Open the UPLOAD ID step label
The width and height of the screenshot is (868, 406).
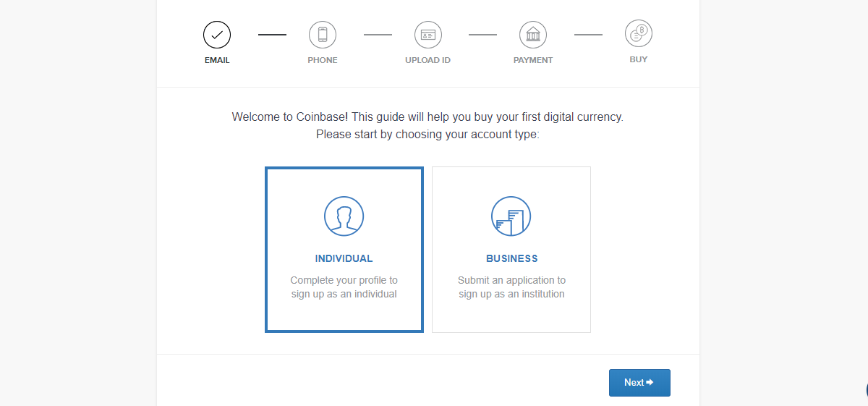[428, 60]
